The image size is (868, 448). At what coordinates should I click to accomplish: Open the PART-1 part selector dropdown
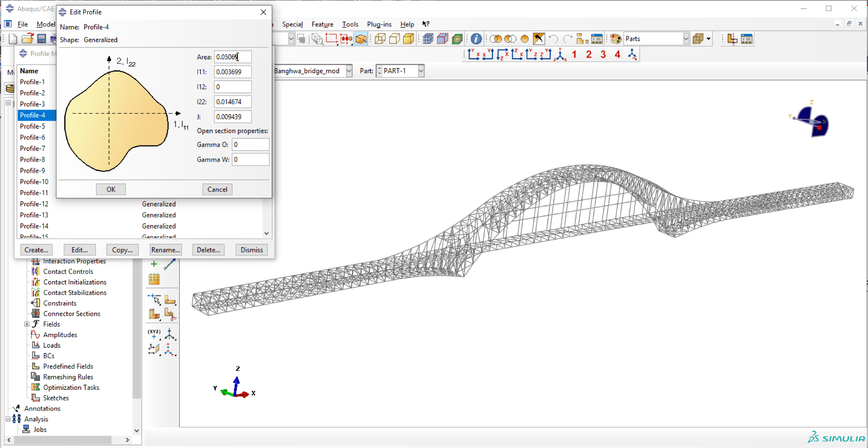point(420,71)
